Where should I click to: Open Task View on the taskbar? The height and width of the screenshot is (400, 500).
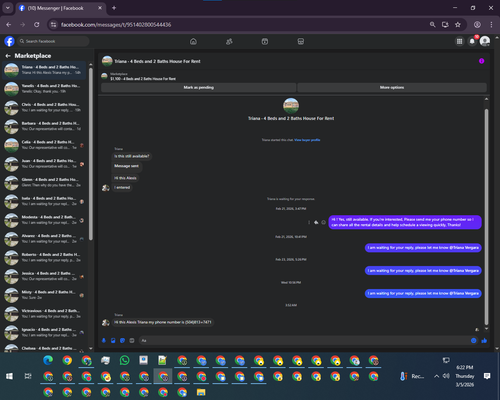tap(28, 376)
